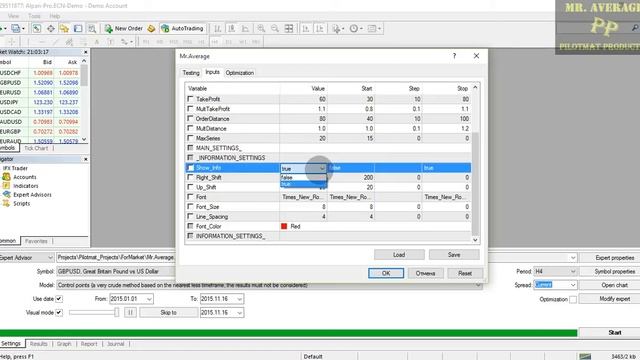Click the Market Watch toolbar icon
Screen dimensions: 640x360
pos(37,29)
